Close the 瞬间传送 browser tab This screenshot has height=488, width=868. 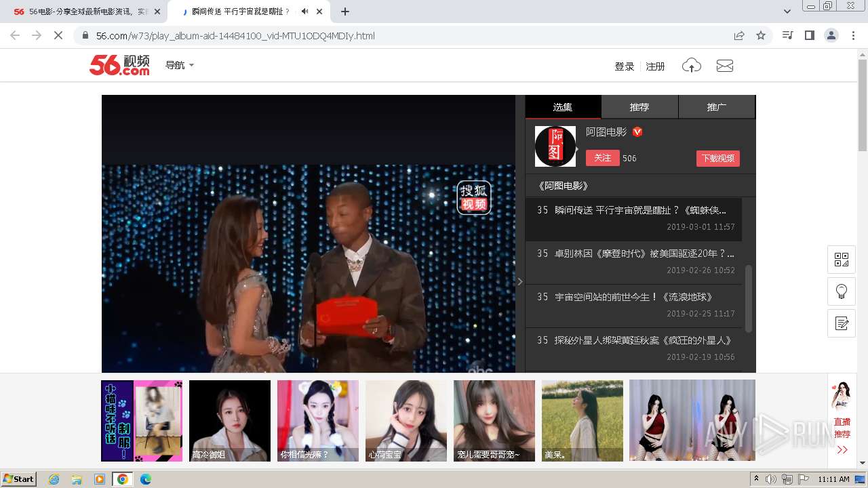[319, 12]
